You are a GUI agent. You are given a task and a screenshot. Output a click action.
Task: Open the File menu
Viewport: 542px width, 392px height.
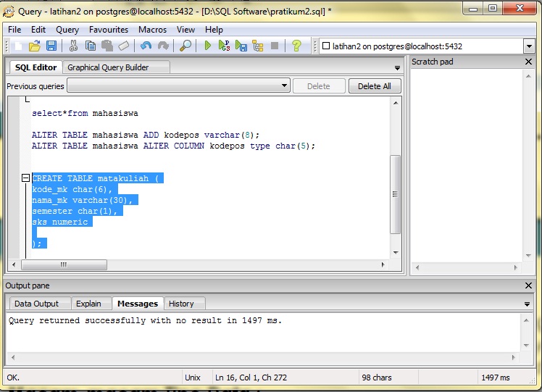[14, 30]
